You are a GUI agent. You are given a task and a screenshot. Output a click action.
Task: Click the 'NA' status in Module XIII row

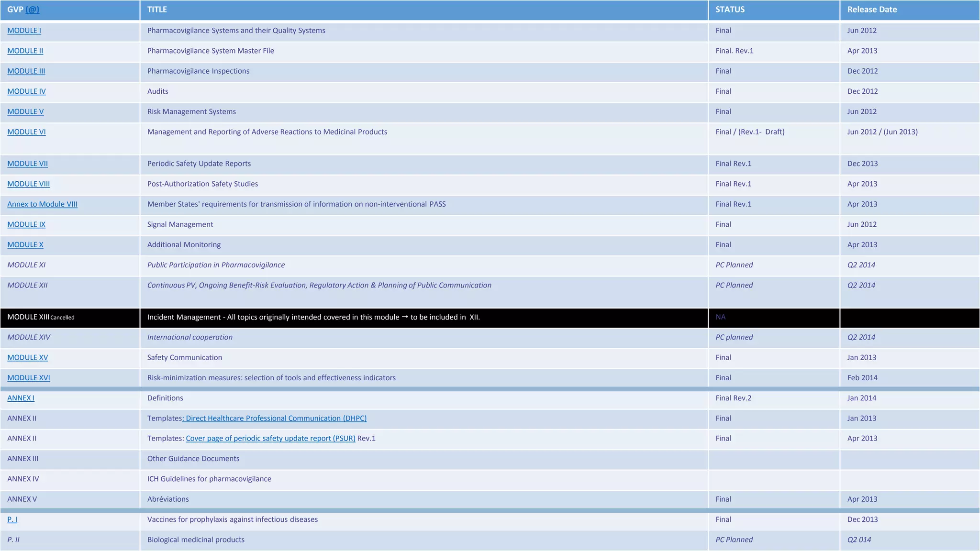[720, 317]
